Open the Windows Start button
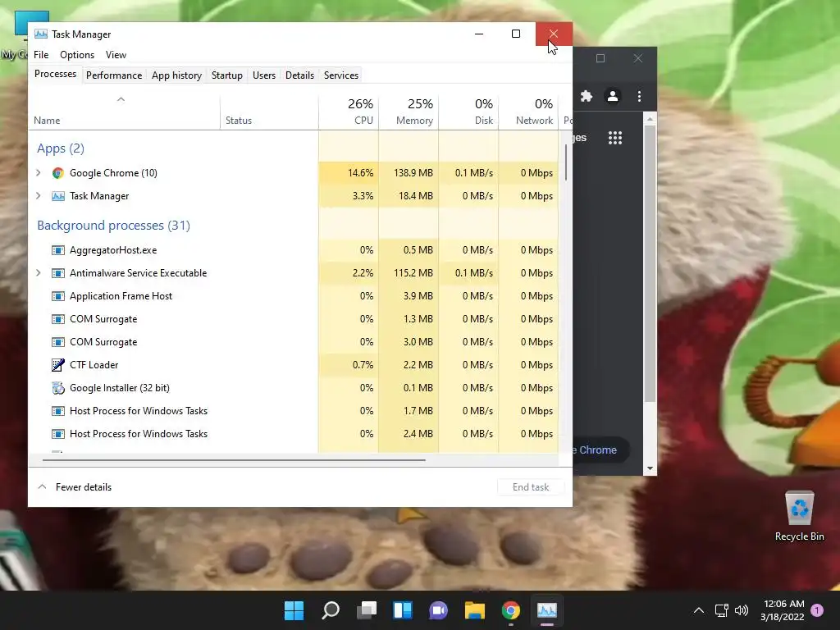The image size is (840, 630). tap(294, 610)
